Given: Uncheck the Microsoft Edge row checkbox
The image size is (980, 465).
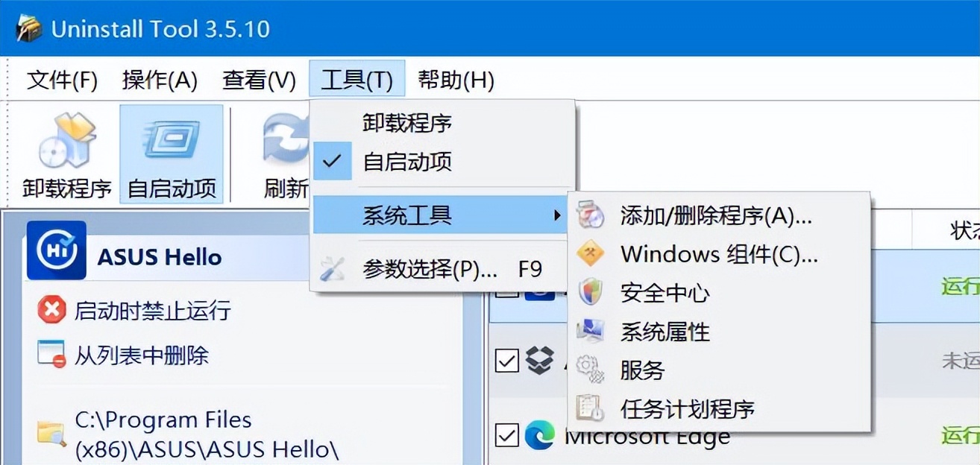Looking at the screenshot, I should [507, 434].
